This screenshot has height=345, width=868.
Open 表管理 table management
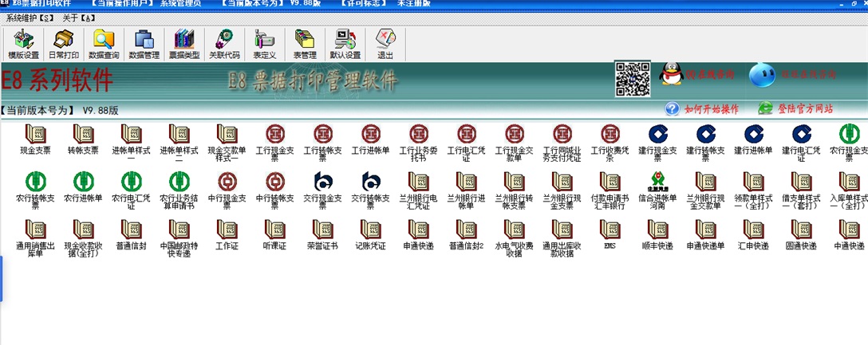tap(305, 44)
